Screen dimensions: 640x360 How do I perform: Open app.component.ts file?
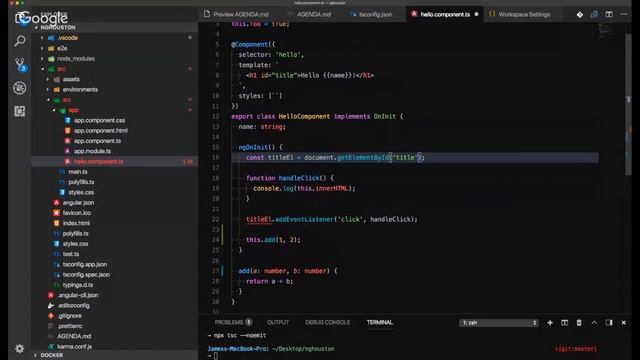click(x=97, y=141)
